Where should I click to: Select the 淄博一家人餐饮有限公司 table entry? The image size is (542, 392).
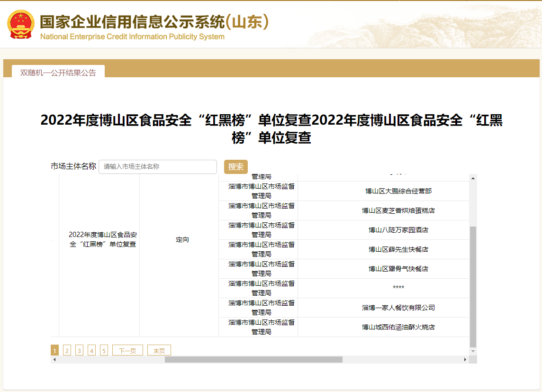(398, 308)
